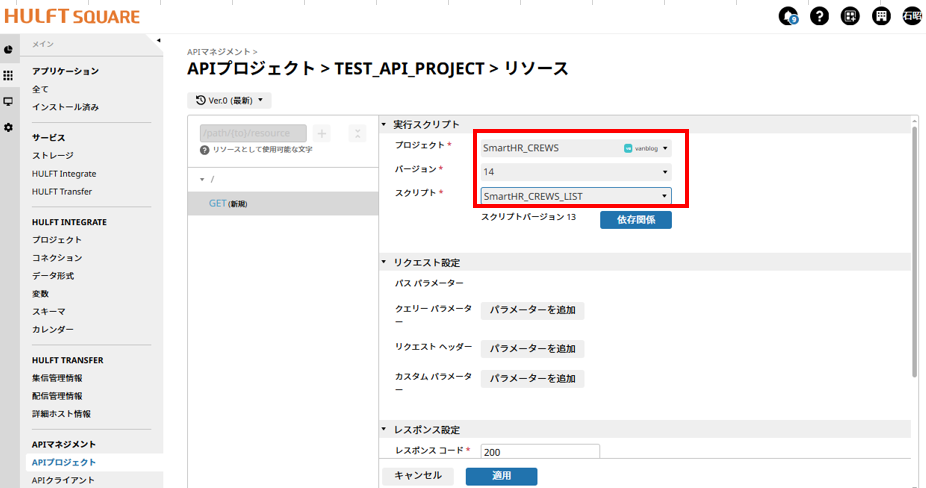Add a リクエスト ヘッダー parameter
926x488 pixels.
532,349
